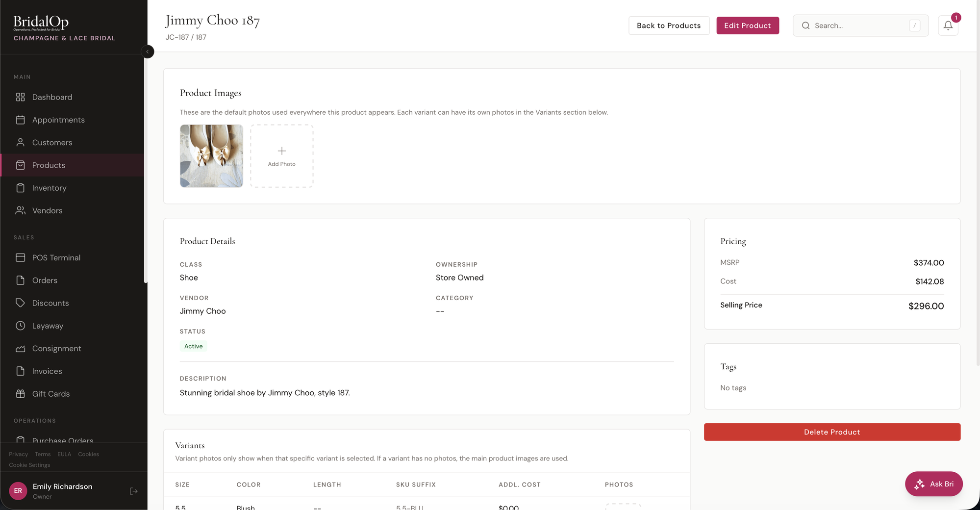
Task: Collapse the sidebar with the chevron
Action: coord(148,51)
